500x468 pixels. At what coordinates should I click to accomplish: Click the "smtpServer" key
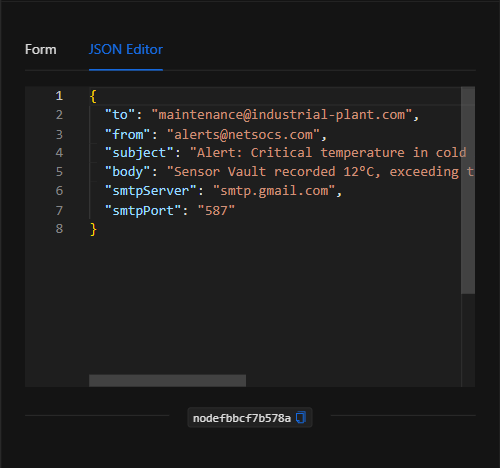[151, 191]
